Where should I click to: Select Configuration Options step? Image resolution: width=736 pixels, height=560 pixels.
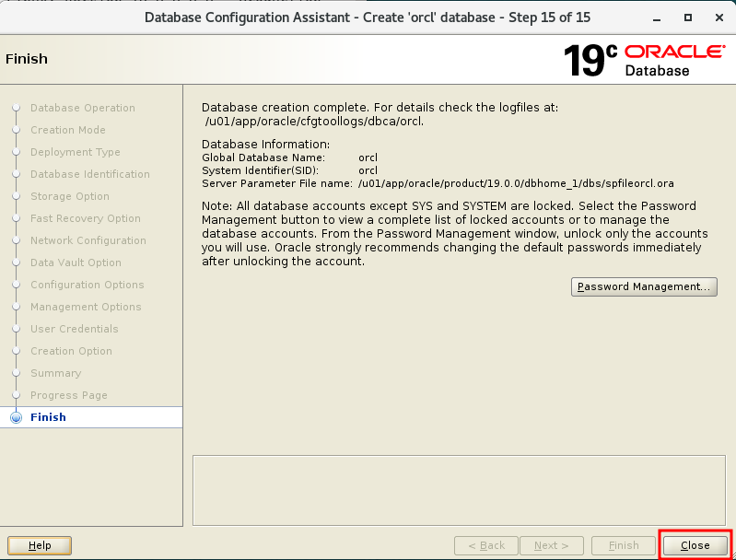(x=87, y=285)
